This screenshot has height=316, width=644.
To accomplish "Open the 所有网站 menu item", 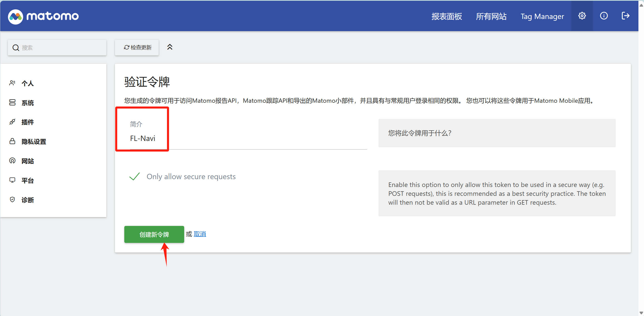I will point(491,16).
